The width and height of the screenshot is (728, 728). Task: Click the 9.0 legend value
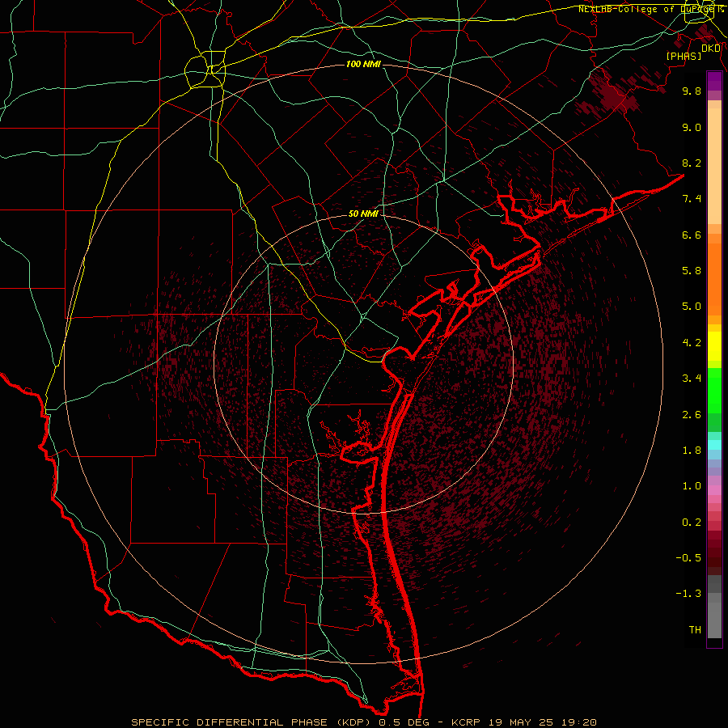pos(692,127)
